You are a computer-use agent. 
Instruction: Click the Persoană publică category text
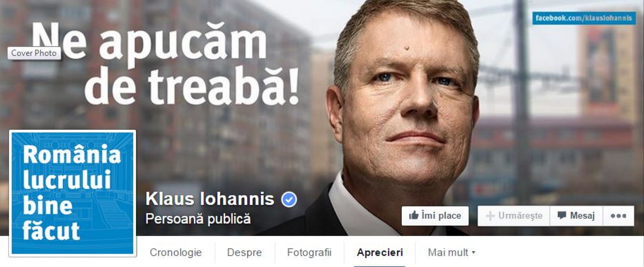coord(198,219)
